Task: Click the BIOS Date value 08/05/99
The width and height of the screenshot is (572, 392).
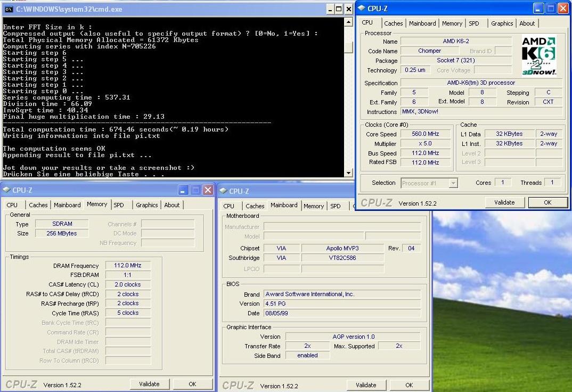Action: pos(342,313)
